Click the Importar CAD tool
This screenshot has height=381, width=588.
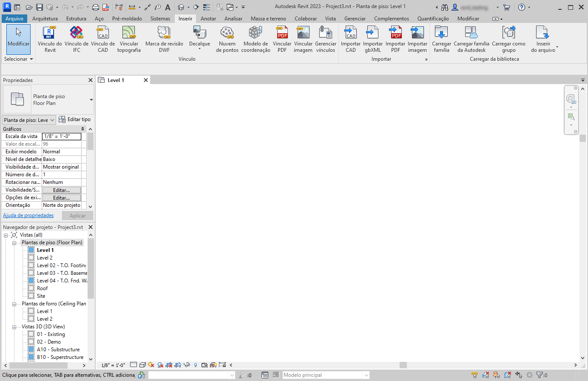351,40
